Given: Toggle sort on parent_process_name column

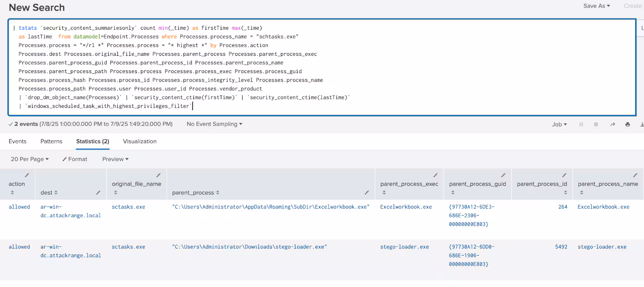Looking at the screenshot, I should point(581,193).
